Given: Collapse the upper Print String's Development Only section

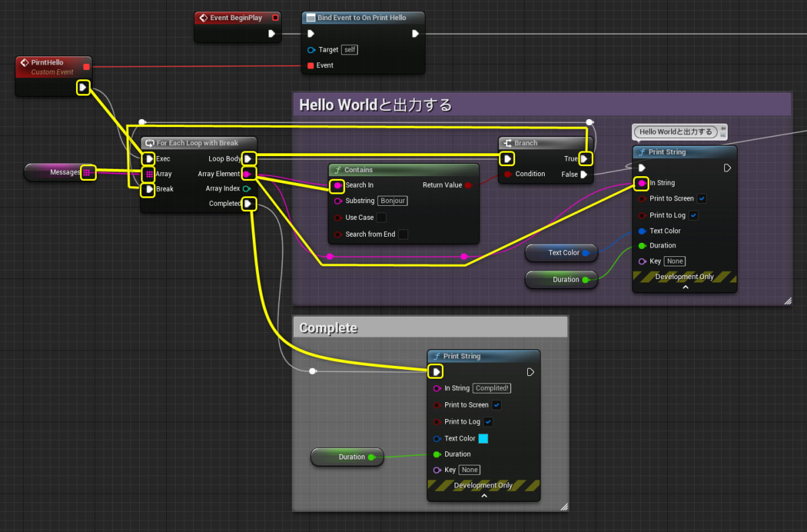Looking at the screenshot, I should point(685,287).
